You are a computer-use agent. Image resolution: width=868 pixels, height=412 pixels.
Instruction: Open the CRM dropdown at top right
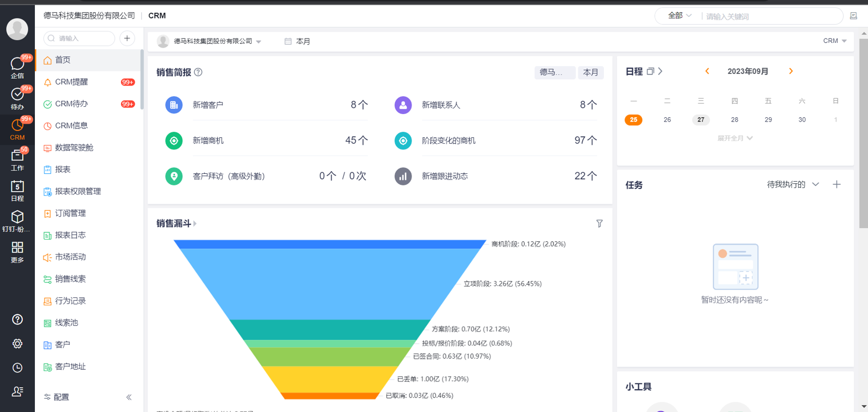[834, 41]
